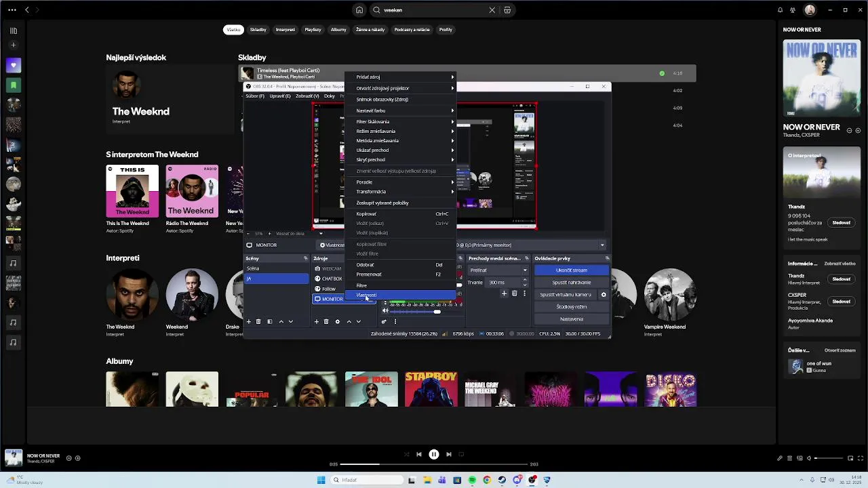868x488 pixels.
Task: Select Snímok obrazovky (Zdroj) menu item
Action: point(400,100)
